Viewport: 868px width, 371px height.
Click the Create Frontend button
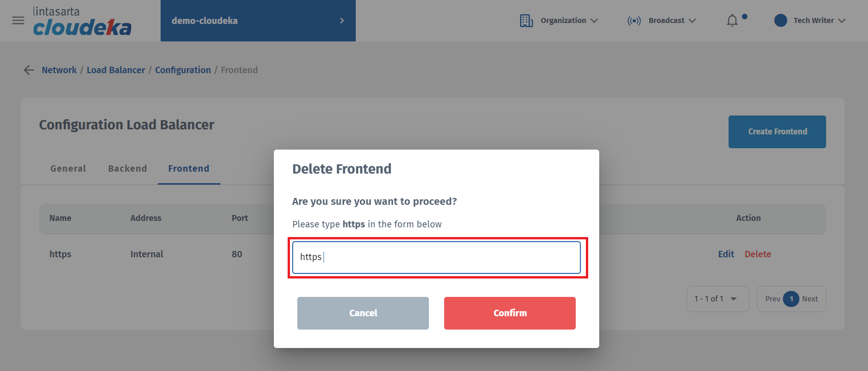coord(777,132)
